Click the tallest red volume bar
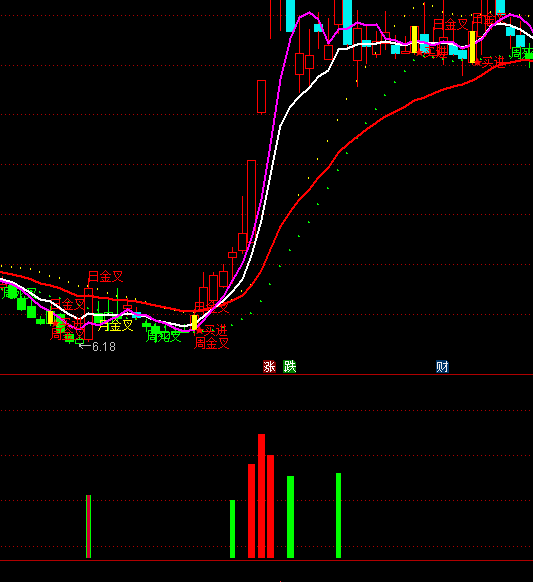The image size is (533, 582). coord(261,496)
